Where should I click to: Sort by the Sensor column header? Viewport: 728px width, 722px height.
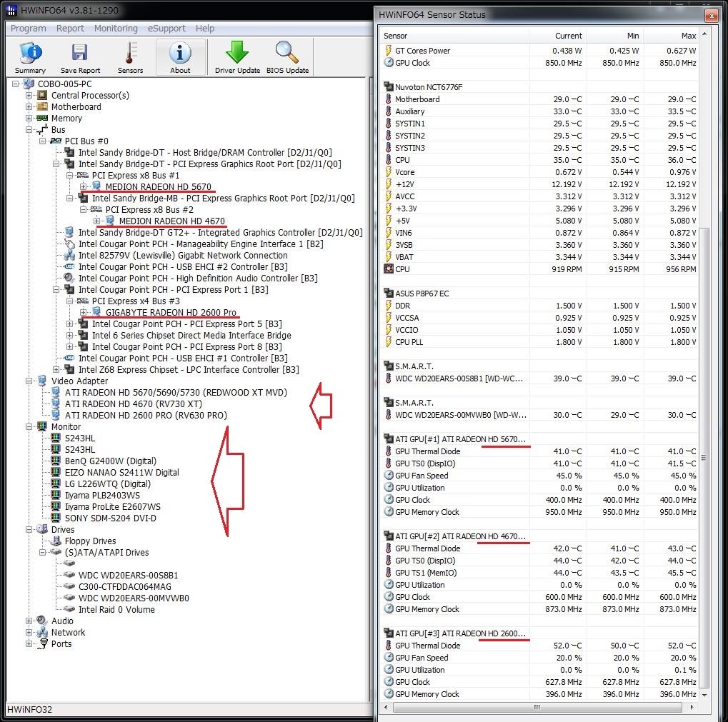click(x=454, y=36)
